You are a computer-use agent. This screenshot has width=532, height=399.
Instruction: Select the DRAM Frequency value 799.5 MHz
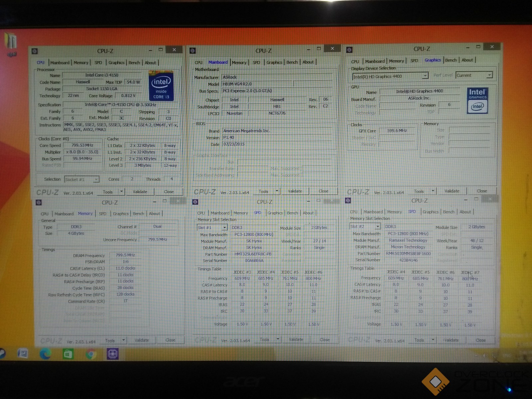click(125, 255)
